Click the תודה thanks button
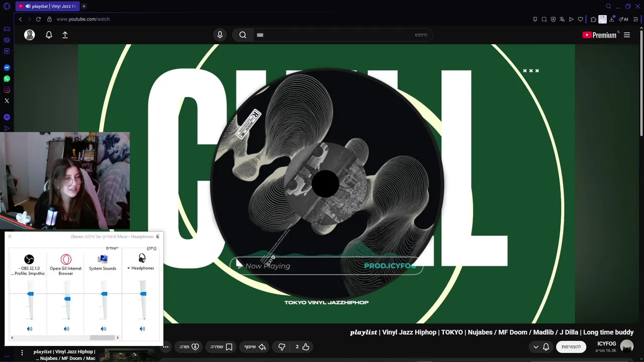This screenshot has width=644, height=362. coord(189,347)
